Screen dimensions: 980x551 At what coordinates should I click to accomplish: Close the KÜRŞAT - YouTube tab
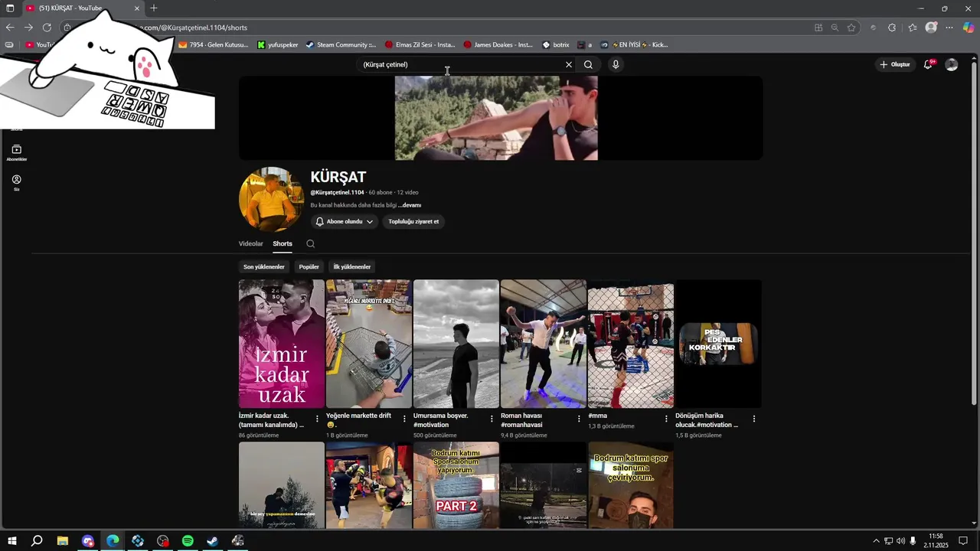point(137,8)
